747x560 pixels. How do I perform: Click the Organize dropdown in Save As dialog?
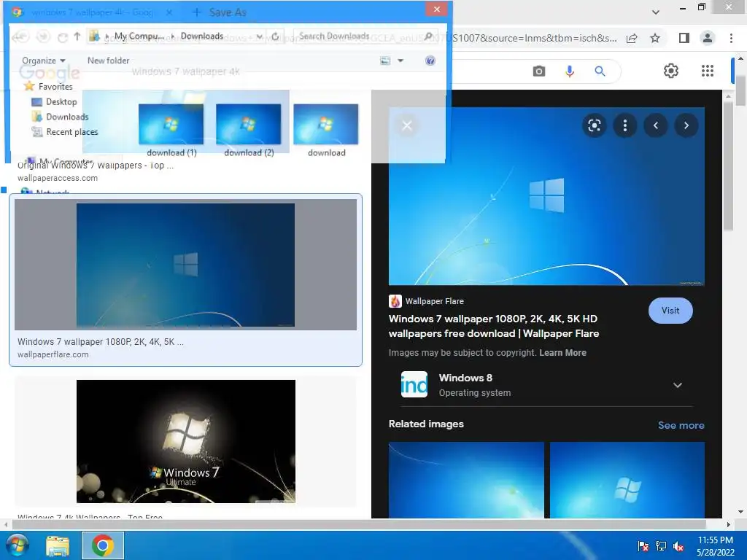click(43, 61)
